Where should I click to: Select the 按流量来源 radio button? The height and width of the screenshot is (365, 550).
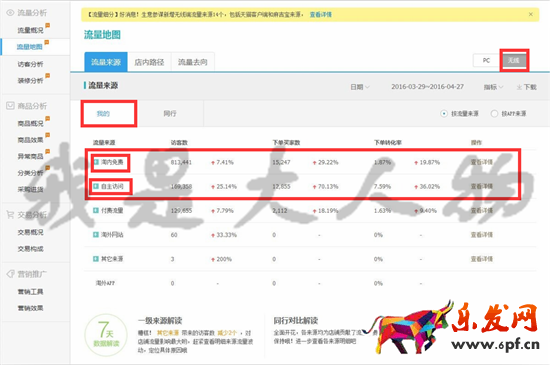[x=444, y=114]
